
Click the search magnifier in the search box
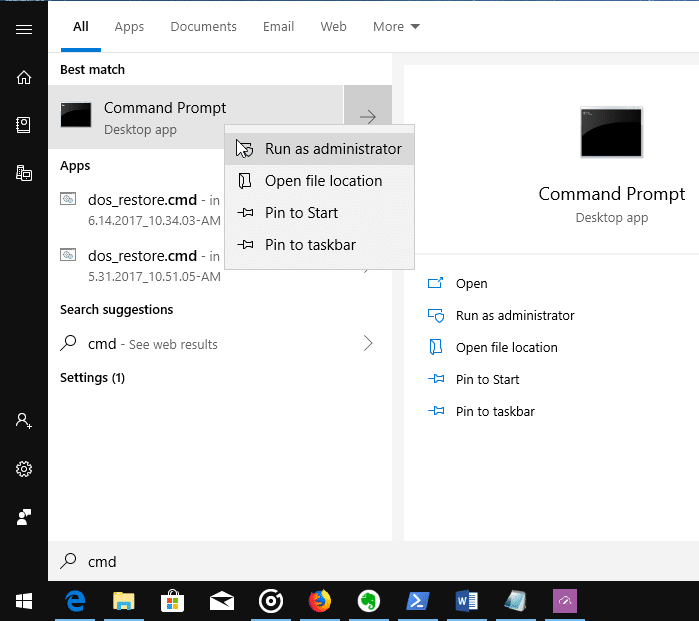68,561
